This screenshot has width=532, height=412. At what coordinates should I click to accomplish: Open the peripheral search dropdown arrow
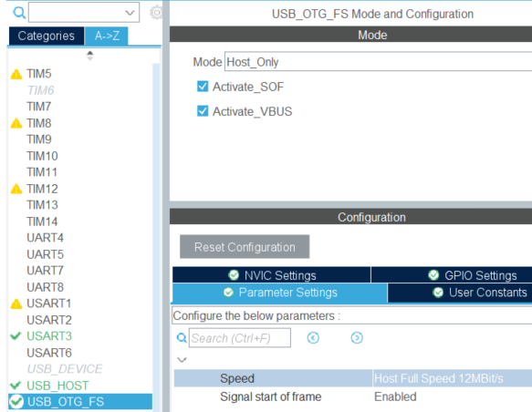tap(130, 13)
